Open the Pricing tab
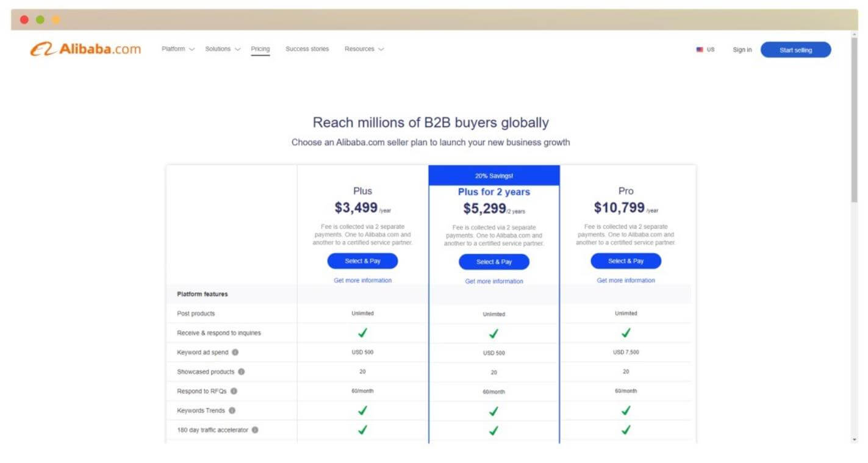 click(260, 49)
